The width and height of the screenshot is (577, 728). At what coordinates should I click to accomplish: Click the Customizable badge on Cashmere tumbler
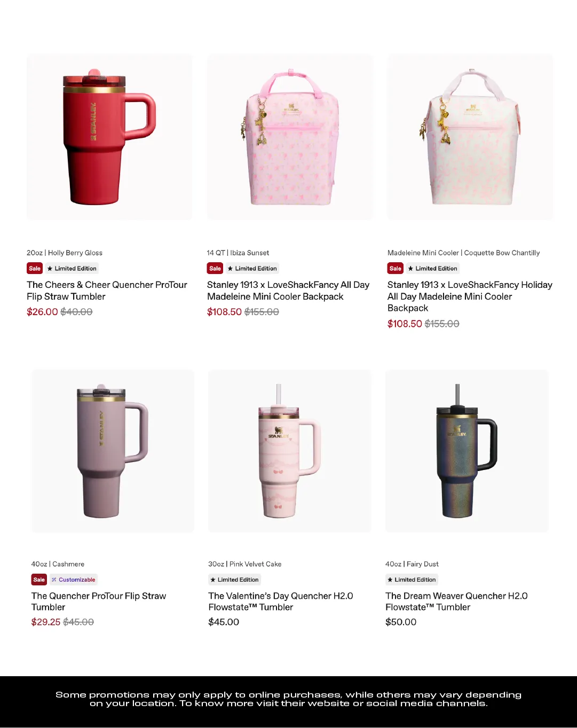pos(74,580)
